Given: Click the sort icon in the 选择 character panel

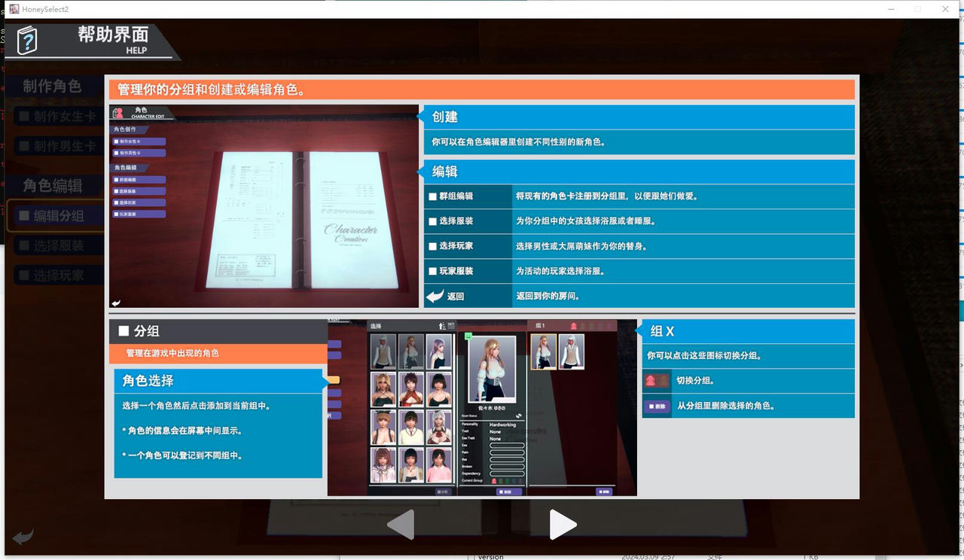Looking at the screenshot, I should 442,326.
